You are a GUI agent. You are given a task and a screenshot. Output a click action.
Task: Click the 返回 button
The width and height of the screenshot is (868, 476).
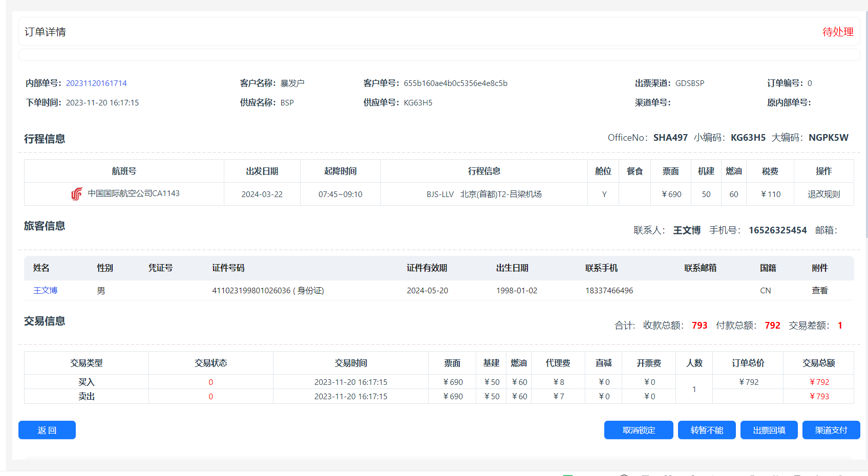[x=47, y=430]
